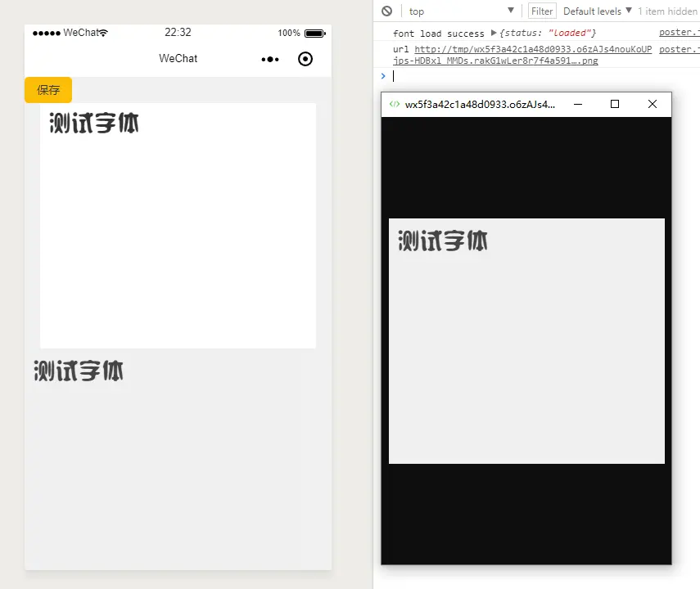Click the yellow 保存 save button

point(47,90)
